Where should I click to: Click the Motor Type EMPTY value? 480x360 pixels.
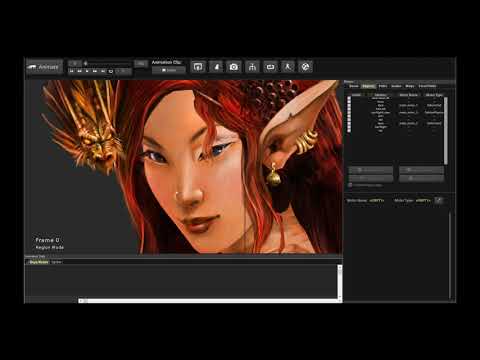click(423, 201)
